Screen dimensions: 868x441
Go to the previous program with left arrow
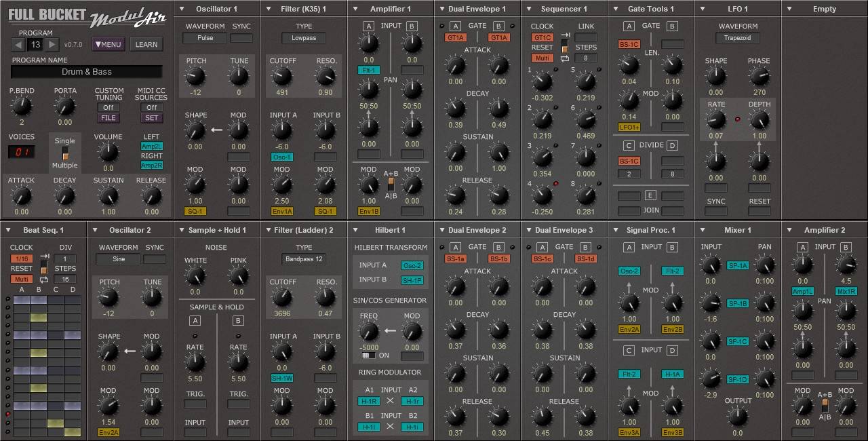click(x=18, y=45)
